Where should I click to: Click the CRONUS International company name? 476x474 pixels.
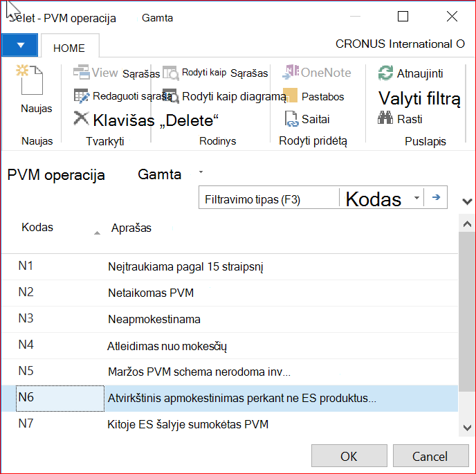400,44
